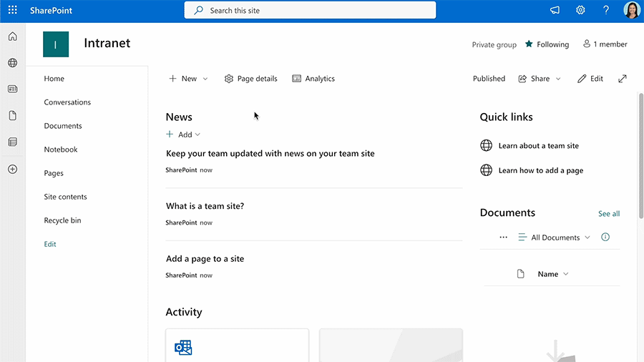644x362 pixels.
Task: Open 'What is a team site?' news article
Action: [x=205, y=206]
